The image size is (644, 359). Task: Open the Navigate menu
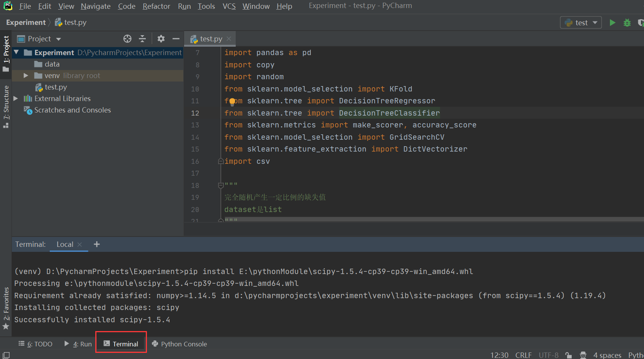[96, 6]
